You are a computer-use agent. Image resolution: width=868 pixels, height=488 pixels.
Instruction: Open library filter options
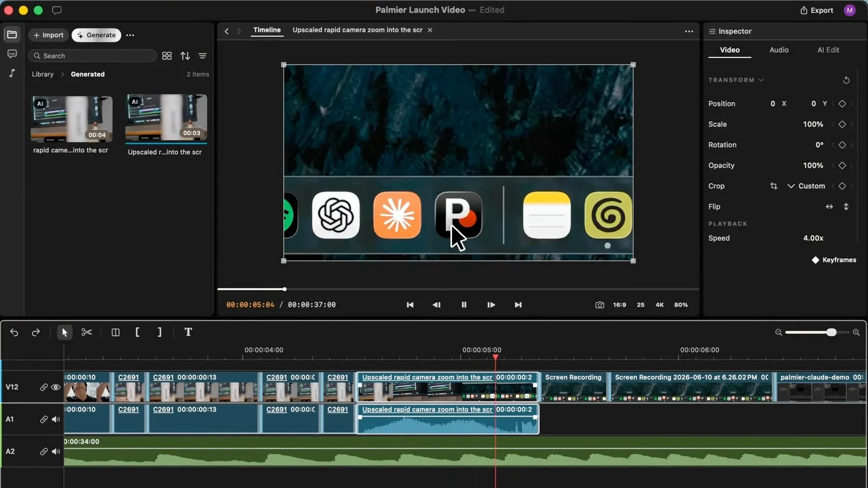tap(203, 56)
